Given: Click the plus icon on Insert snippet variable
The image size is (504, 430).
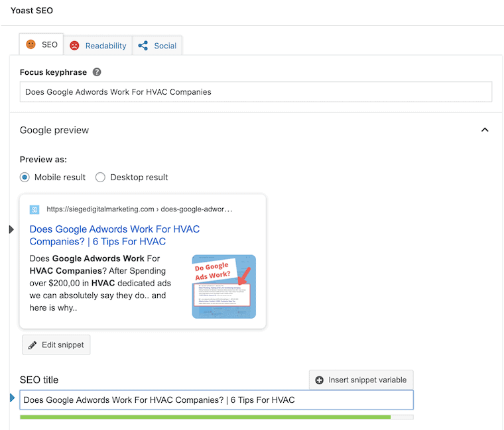Looking at the screenshot, I should [319, 380].
